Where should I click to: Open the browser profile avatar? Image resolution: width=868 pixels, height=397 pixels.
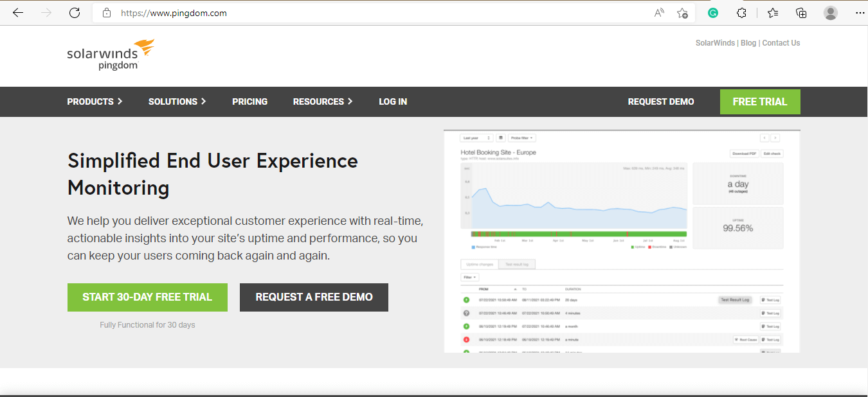(x=831, y=13)
